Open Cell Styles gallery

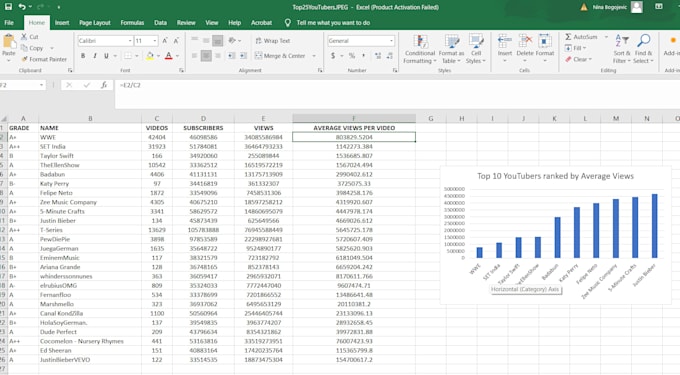coord(476,49)
